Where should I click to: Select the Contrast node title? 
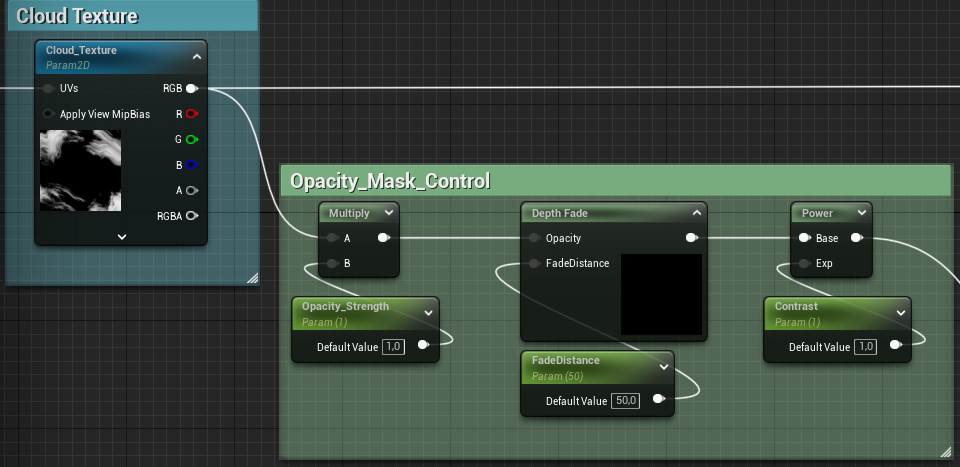click(x=796, y=306)
